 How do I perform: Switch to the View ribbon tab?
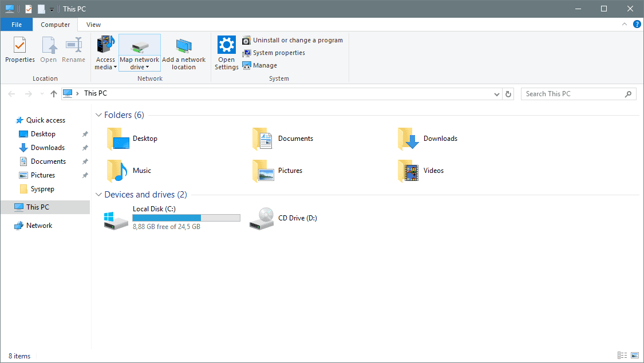(x=93, y=25)
